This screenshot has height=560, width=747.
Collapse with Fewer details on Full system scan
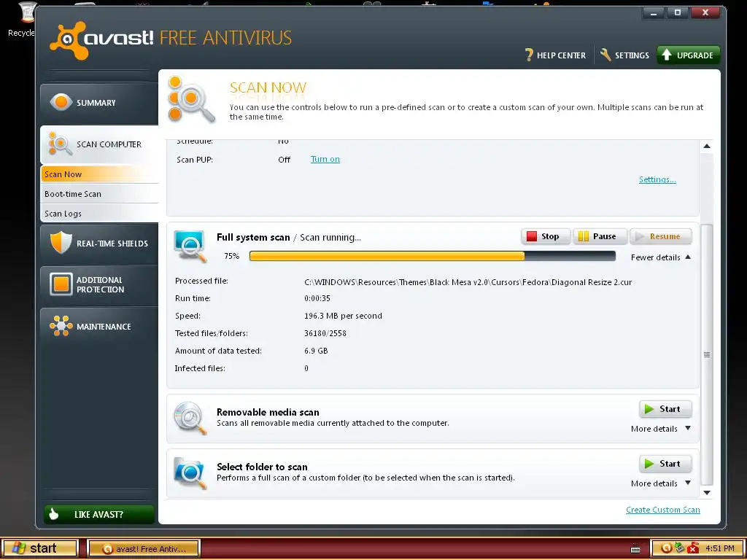pos(660,257)
